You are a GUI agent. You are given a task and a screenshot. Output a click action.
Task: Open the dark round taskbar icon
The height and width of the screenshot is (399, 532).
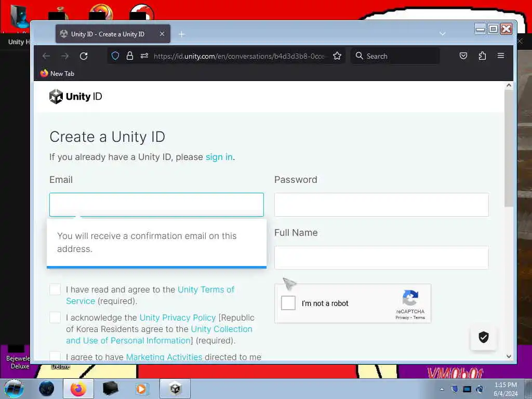click(x=46, y=389)
